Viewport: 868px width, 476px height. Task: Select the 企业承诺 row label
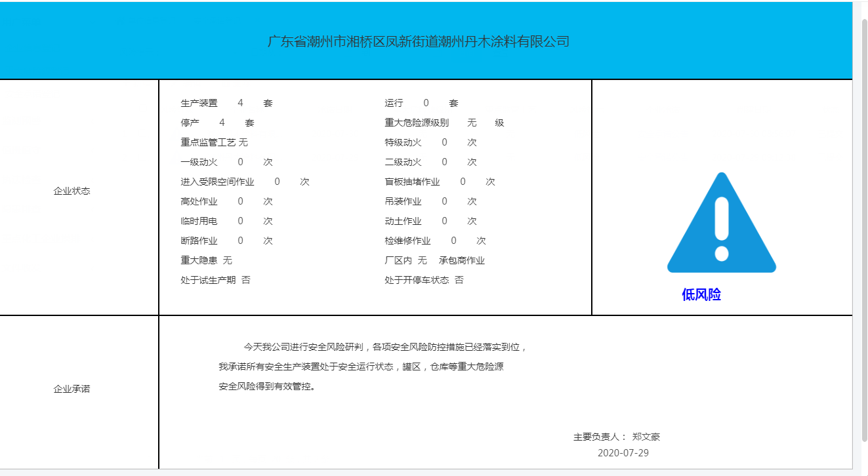pos(72,389)
